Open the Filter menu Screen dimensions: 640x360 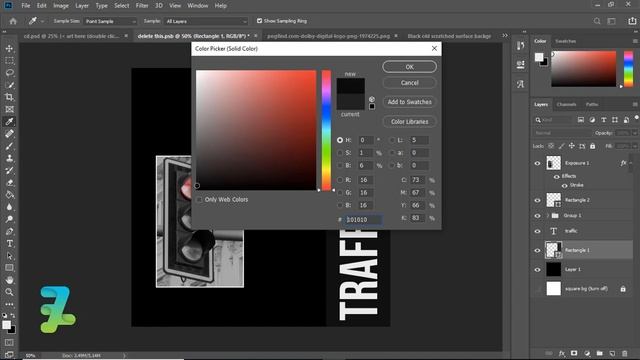(x=142, y=6)
